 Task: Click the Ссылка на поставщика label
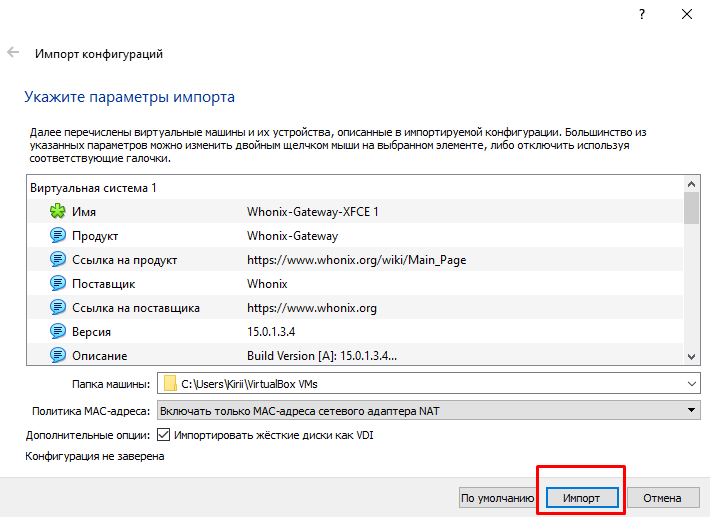(136, 308)
